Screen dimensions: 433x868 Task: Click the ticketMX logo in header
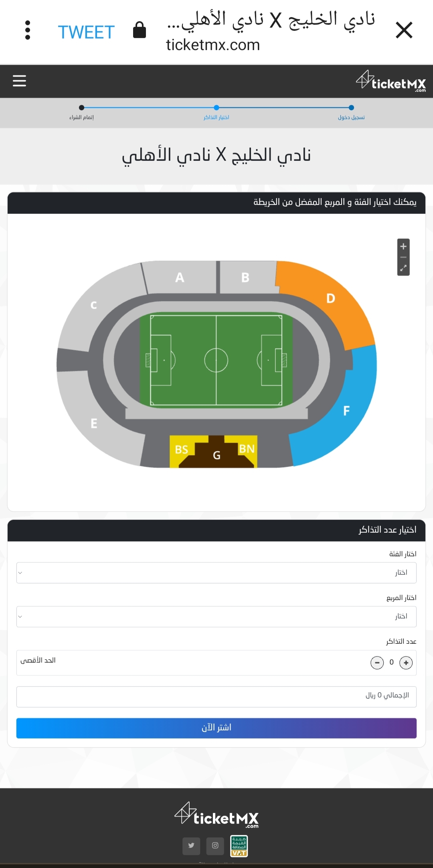(x=391, y=81)
